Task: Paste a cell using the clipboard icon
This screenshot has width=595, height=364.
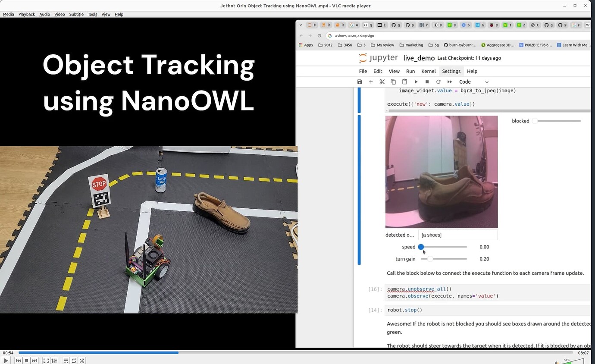Action: [x=404, y=82]
